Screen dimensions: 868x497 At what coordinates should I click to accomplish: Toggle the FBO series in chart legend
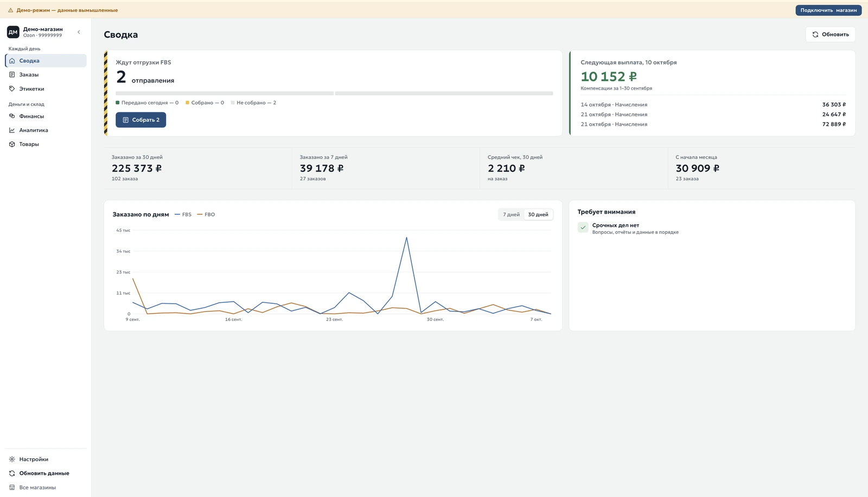pyautogui.click(x=206, y=215)
